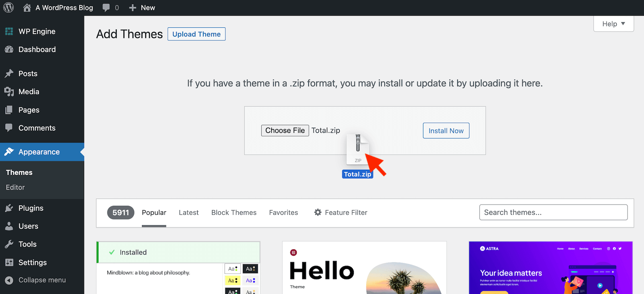
Task: Click the Tools wrench icon
Action: tap(9, 244)
